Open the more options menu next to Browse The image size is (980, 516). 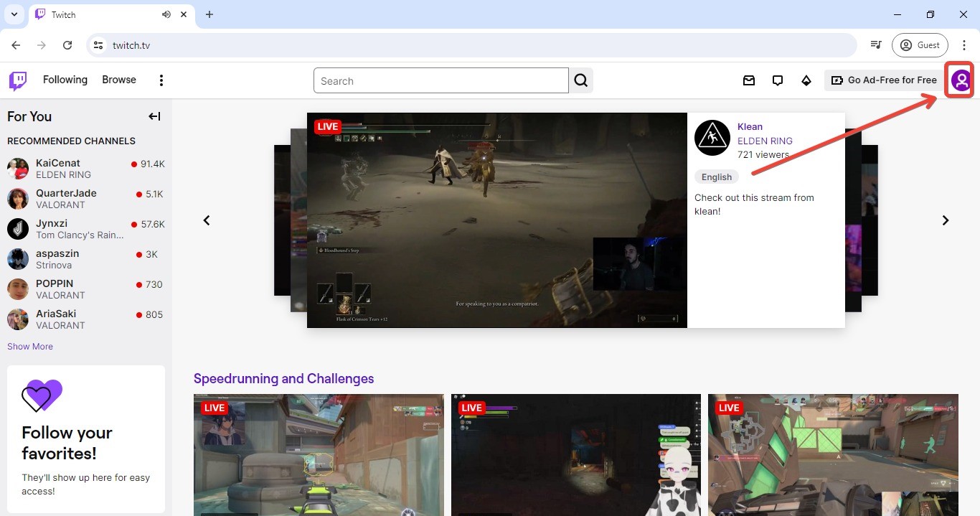point(161,80)
